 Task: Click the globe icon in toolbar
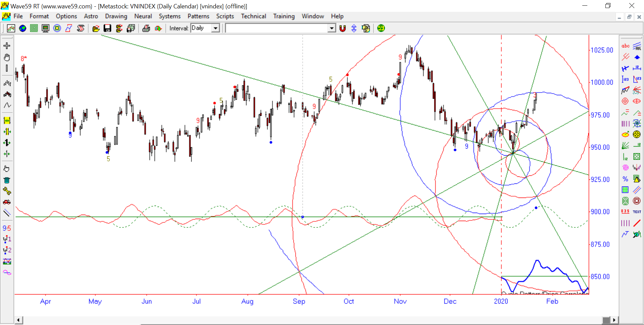point(22,29)
